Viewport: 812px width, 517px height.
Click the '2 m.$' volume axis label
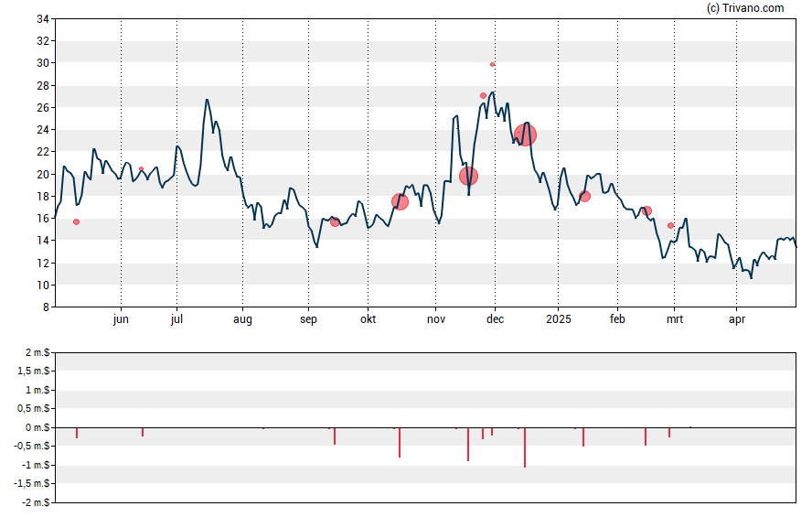pyautogui.click(x=37, y=353)
